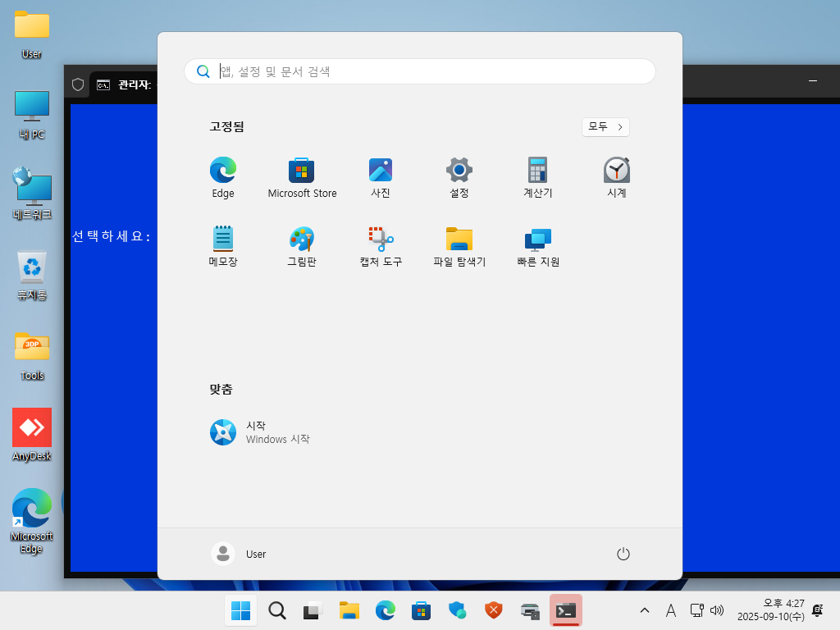Launch 빠른 지원 Quick Assist
Image resolution: width=840 pixels, height=630 pixels.
[538, 246]
